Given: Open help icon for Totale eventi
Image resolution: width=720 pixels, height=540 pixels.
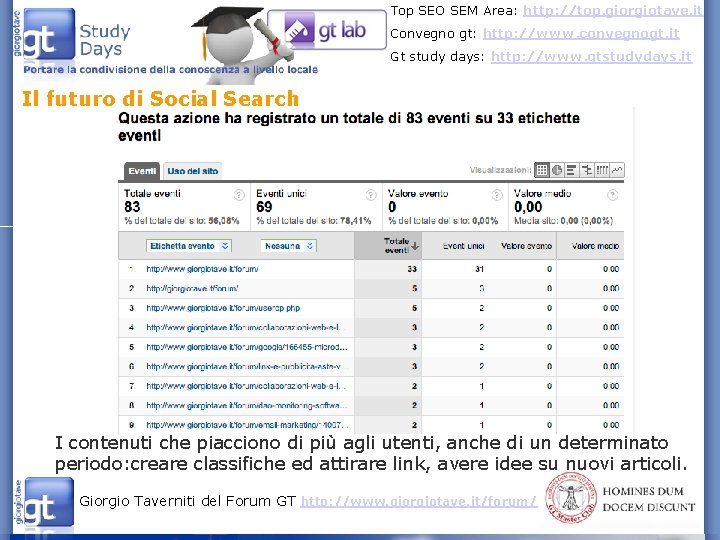Looking at the screenshot, I should 239,195.
